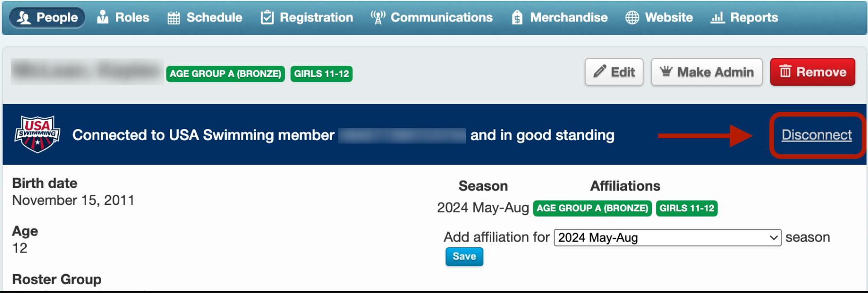Click the Merchandise price tag icon
Viewport: 868px width, 293px height.
click(517, 18)
